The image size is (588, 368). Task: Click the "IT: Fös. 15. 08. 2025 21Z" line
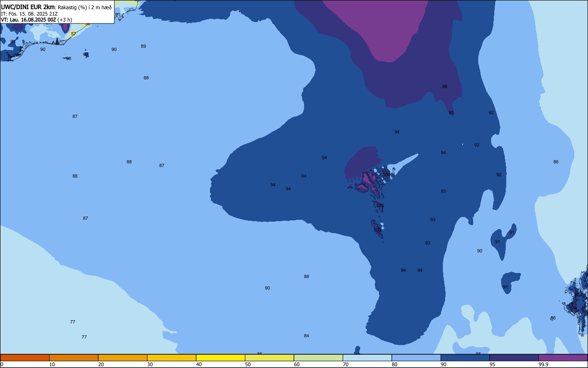29,14
